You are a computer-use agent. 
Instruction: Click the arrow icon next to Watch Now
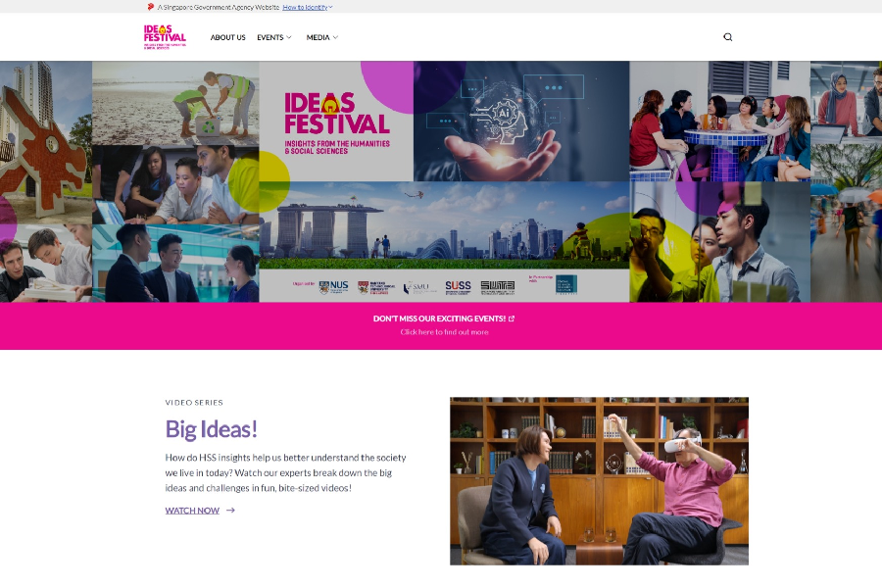[230, 511]
